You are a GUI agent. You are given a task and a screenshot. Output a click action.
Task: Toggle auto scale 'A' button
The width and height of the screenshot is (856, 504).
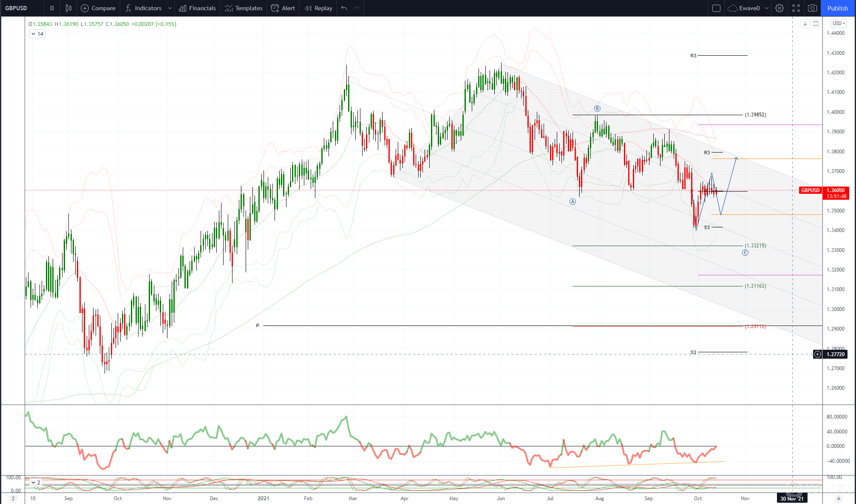839,498
